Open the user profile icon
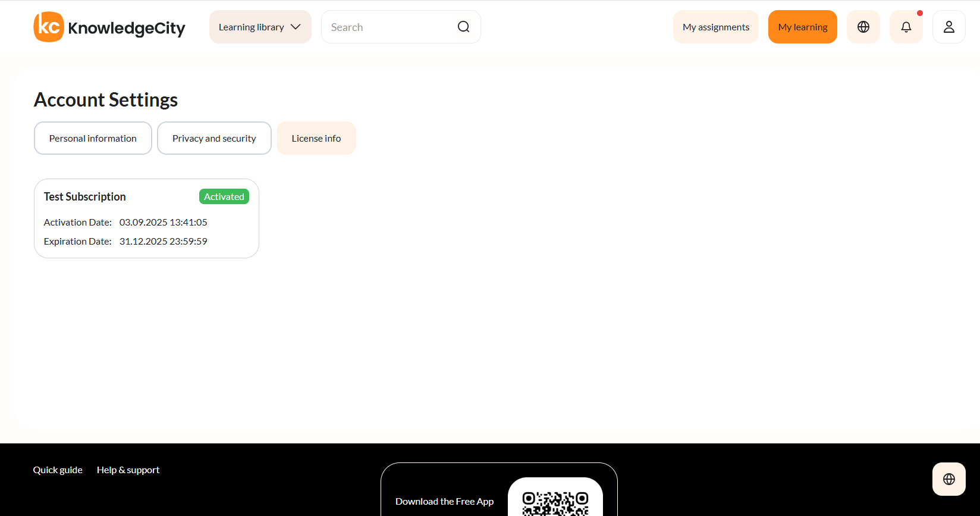The image size is (980, 516). (x=949, y=27)
